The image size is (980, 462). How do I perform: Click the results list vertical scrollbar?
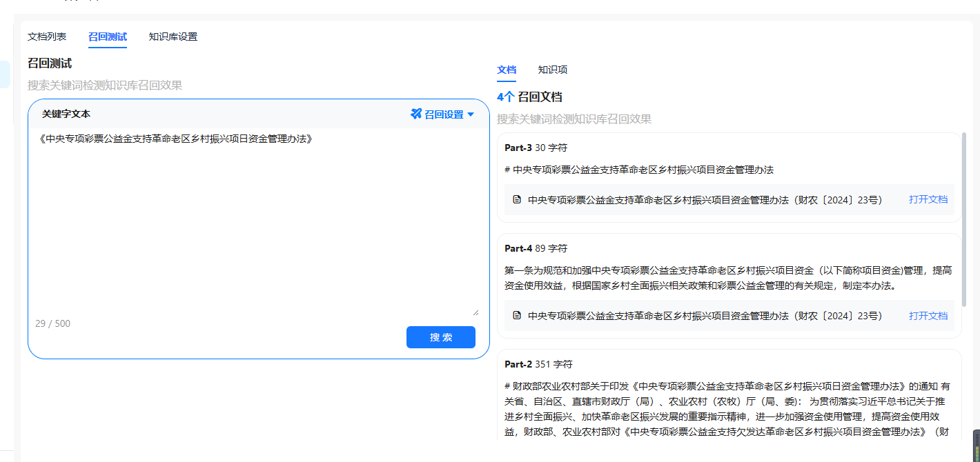click(963, 221)
